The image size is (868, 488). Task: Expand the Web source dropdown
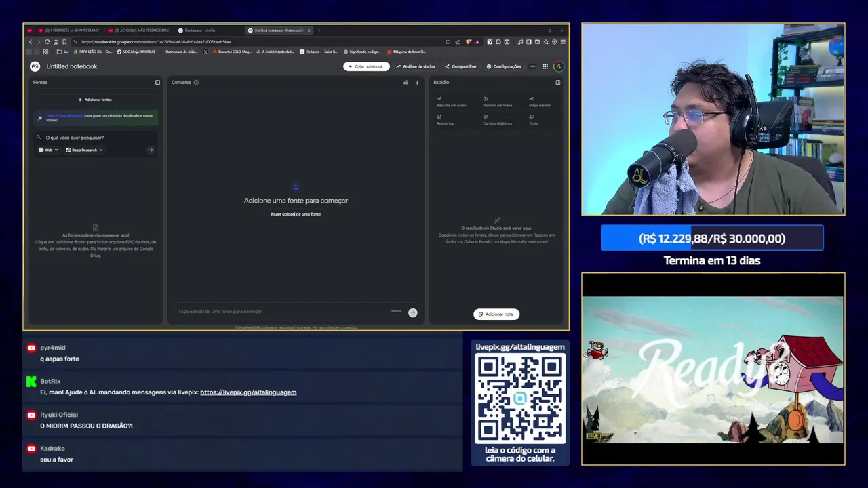coord(48,150)
